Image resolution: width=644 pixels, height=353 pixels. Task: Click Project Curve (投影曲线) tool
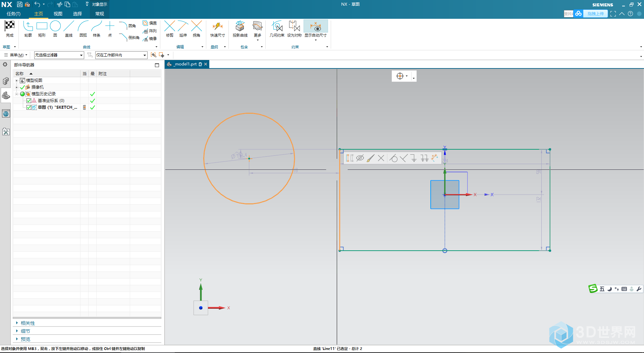point(240,29)
